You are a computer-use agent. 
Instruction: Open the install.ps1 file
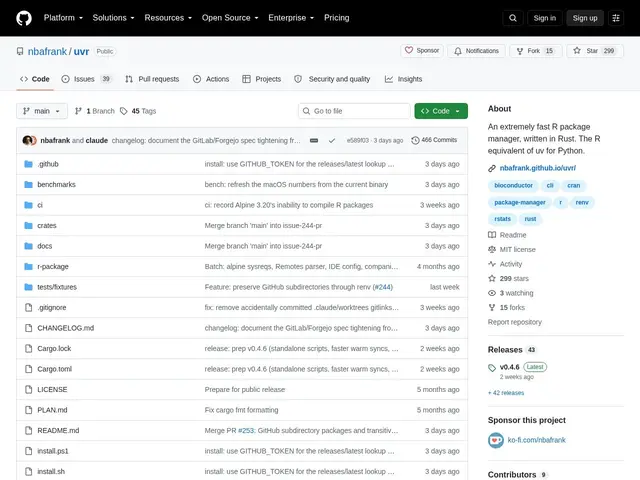pos(53,451)
